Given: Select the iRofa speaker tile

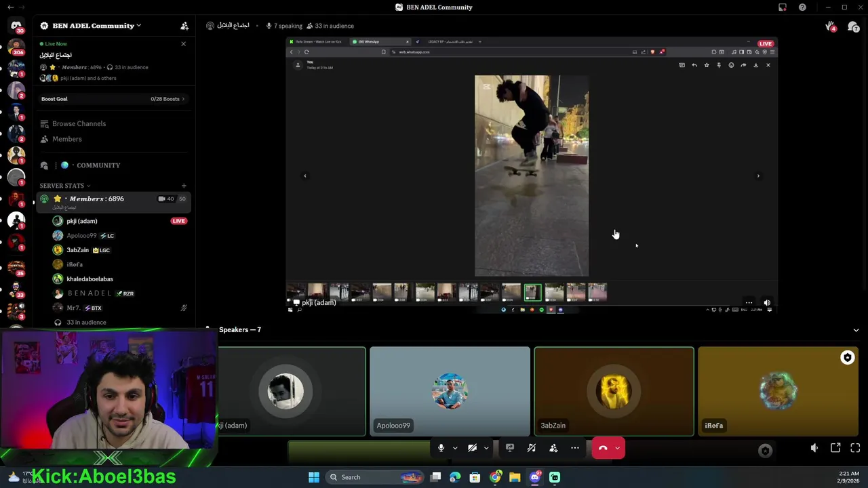Looking at the screenshot, I should click(x=778, y=391).
